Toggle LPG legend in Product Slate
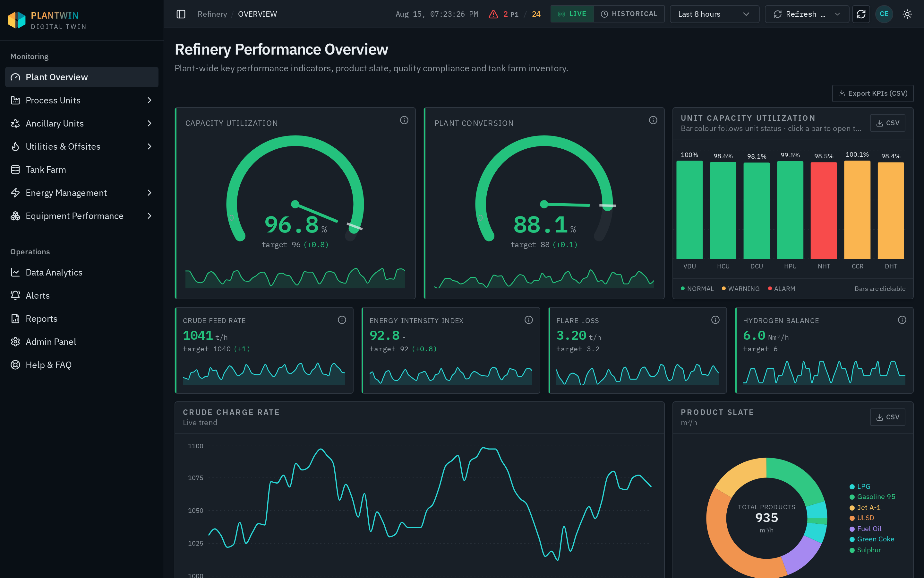This screenshot has height=578, width=924. click(x=860, y=486)
